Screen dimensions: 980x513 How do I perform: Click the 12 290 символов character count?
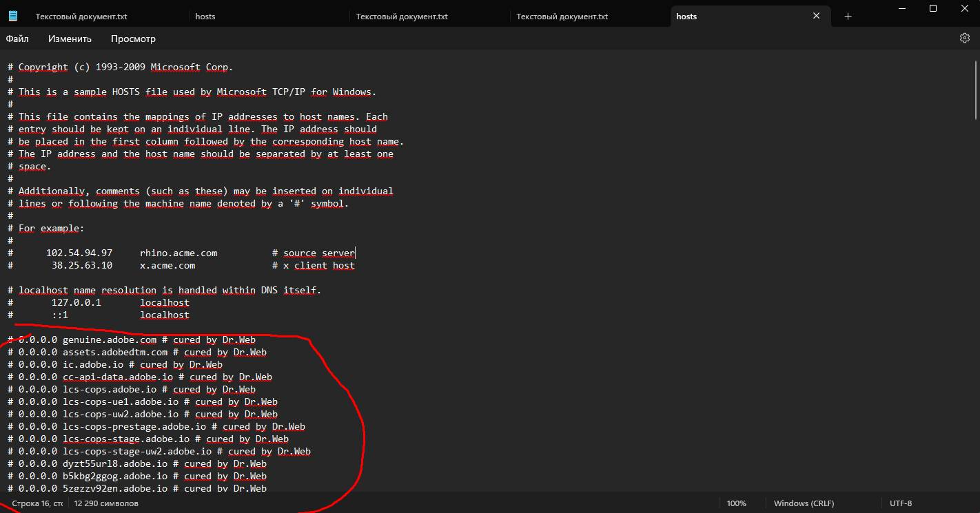tap(106, 503)
